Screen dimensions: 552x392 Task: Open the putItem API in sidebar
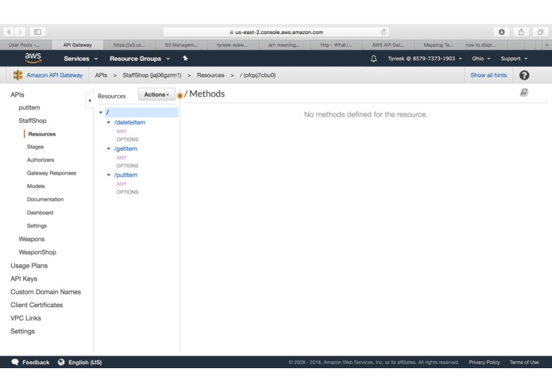tap(29, 108)
